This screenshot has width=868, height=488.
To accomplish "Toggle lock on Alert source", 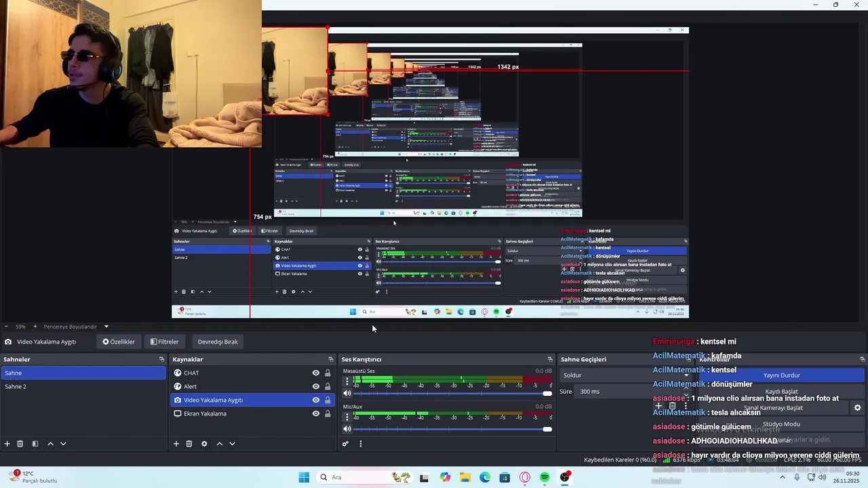I will point(328,386).
